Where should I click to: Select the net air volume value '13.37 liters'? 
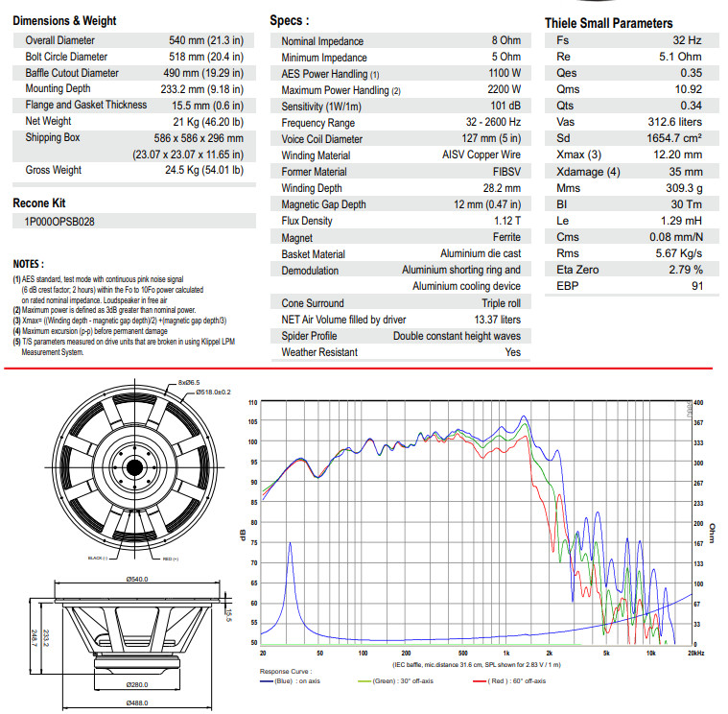(498, 320)
